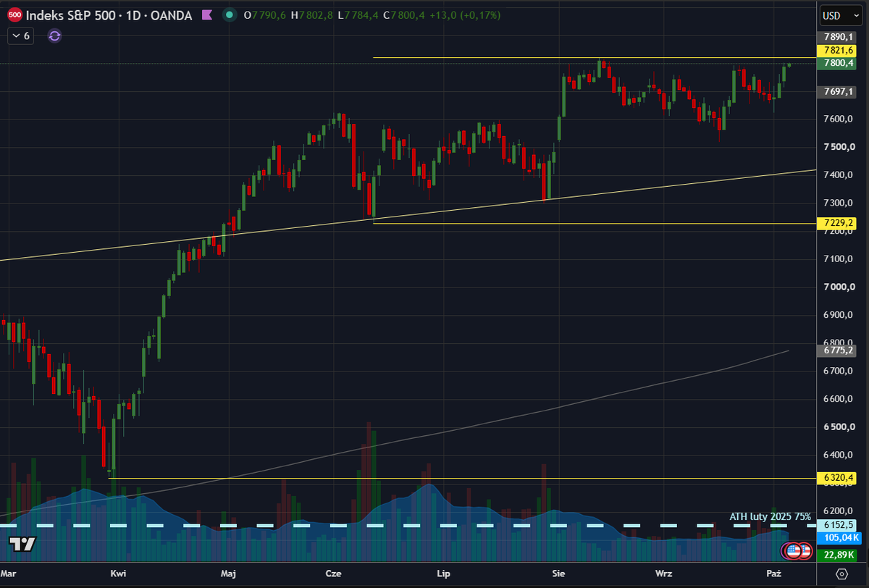Click the Sie month on the time axis

coord(558,574)
